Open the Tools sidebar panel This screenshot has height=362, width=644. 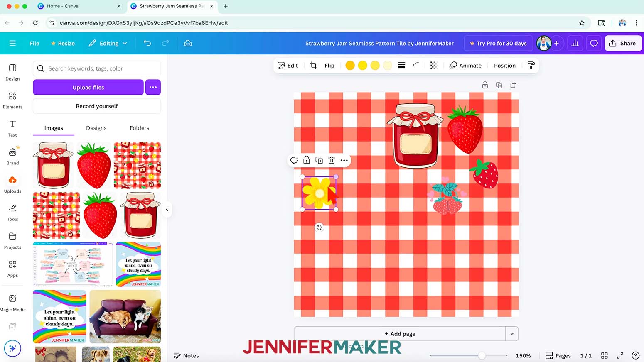[12, 213]
